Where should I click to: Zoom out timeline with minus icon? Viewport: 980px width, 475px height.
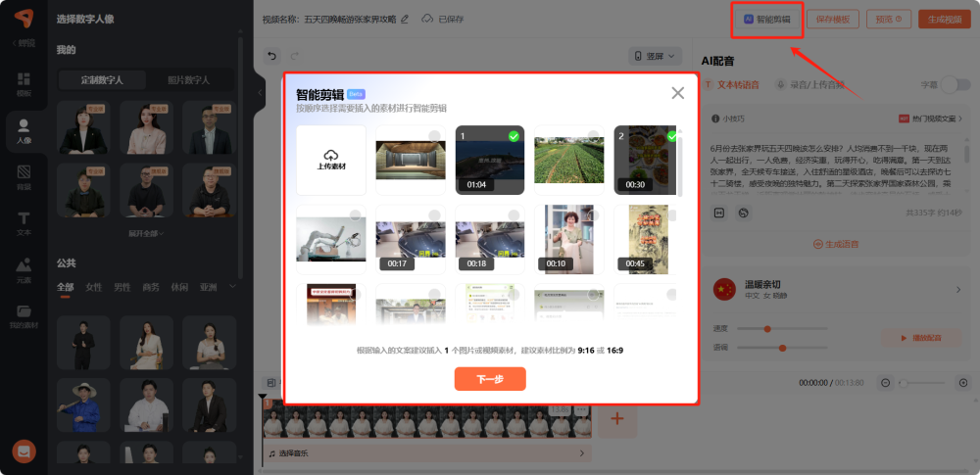[886, 383]
